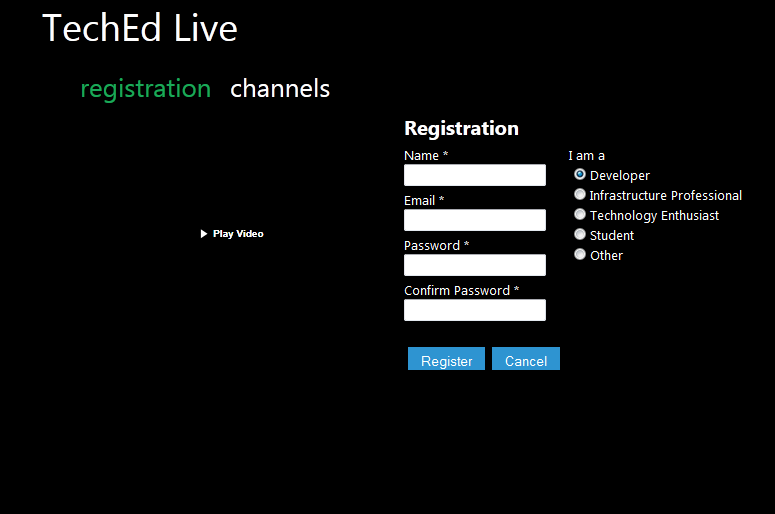Choose Infrastructure Professional option
This screenshot has height=514, width=775.
pos(580,194)
